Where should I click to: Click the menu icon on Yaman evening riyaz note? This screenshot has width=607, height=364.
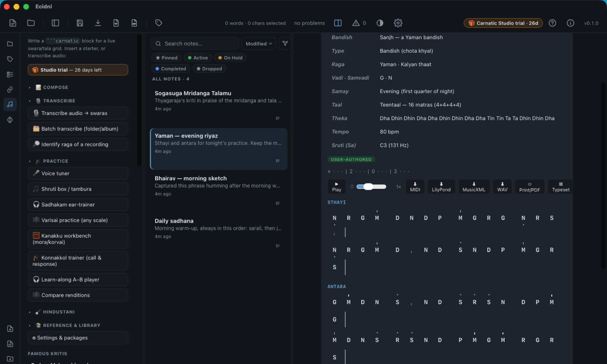278,161
